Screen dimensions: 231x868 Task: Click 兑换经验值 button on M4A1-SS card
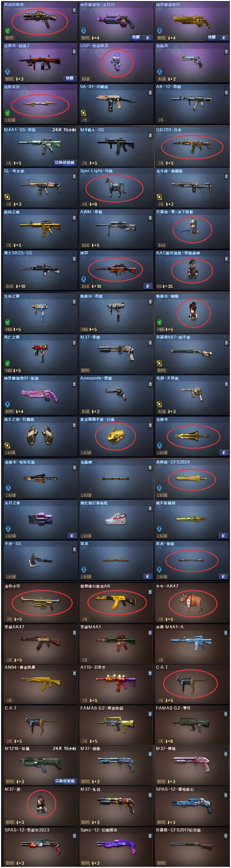pos(64,163)
